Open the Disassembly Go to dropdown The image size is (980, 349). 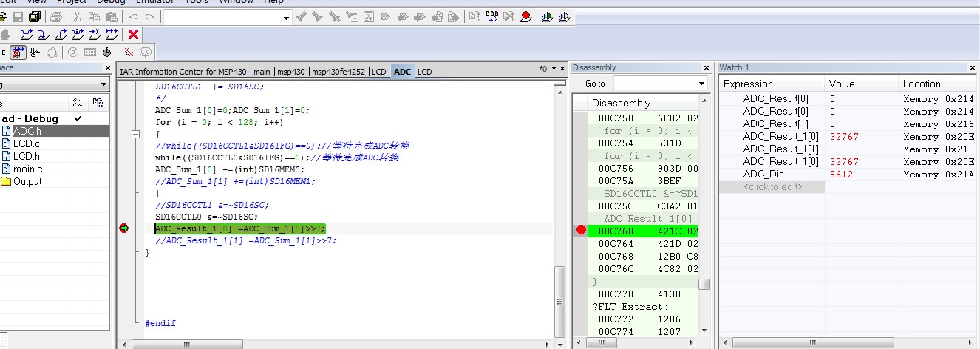pyautogui.click(x=701, y=84)
